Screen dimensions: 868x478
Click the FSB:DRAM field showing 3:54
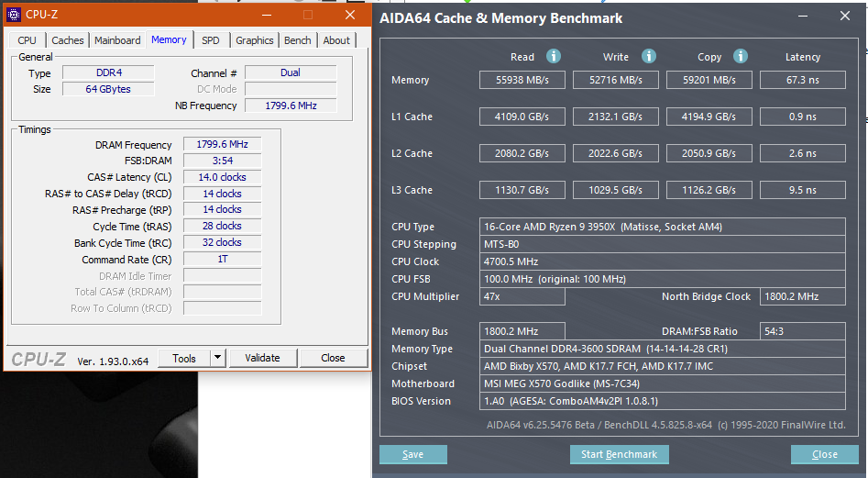point(222,161)
